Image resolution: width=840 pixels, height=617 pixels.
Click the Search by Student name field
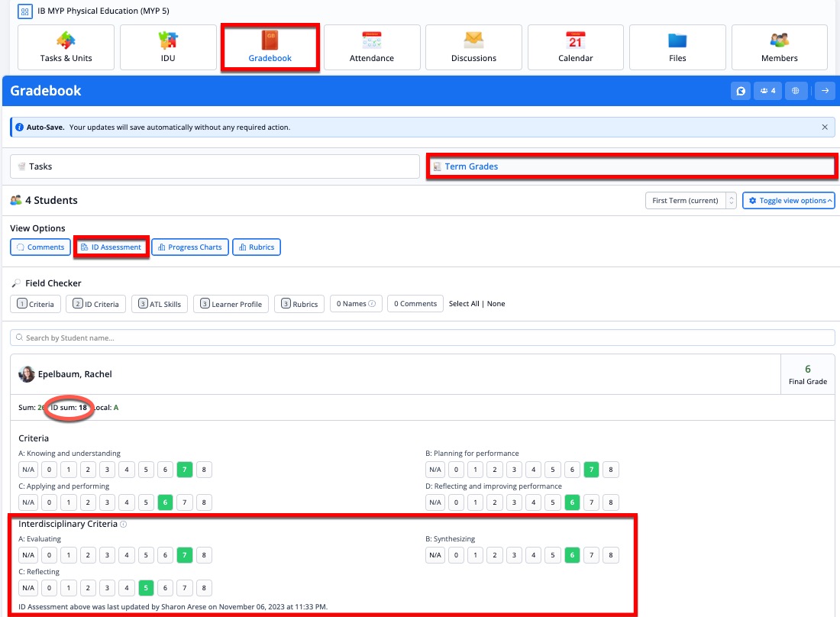coord(422,338)
